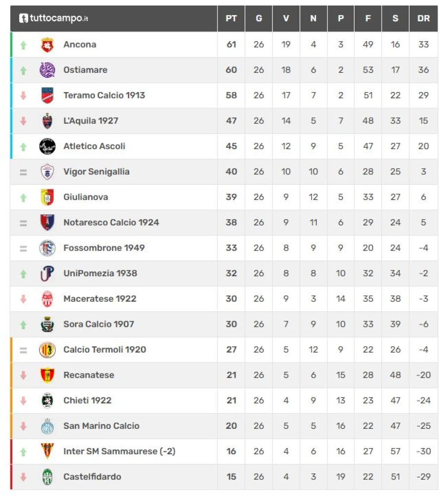Sort by the DR goal difference header
The image size is (448, 501).
[x=423, y=19]
